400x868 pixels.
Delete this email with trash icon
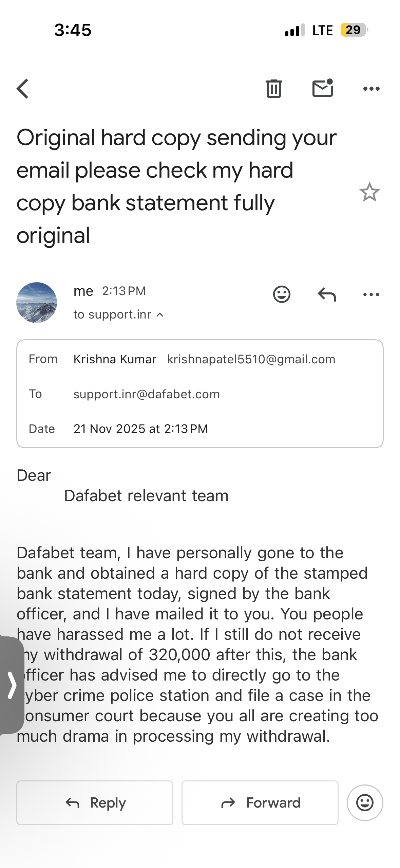tap(273, 89)
